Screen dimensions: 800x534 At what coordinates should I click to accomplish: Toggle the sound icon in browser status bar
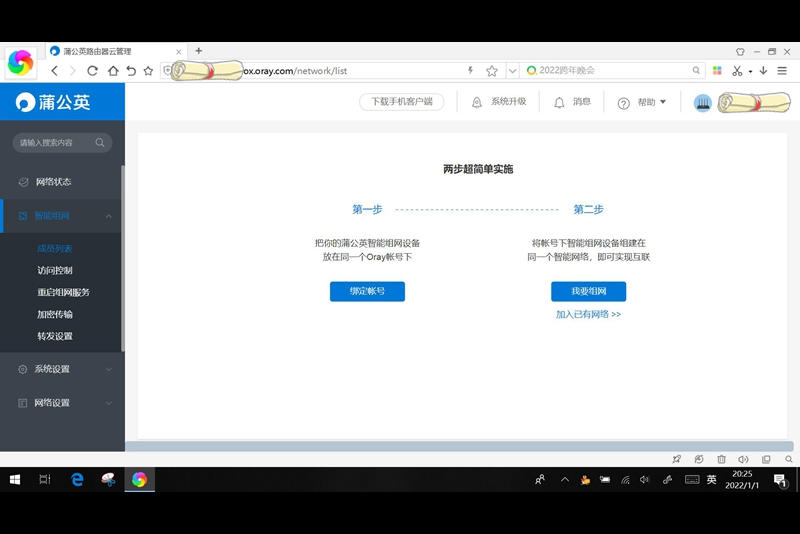(743, 459)
